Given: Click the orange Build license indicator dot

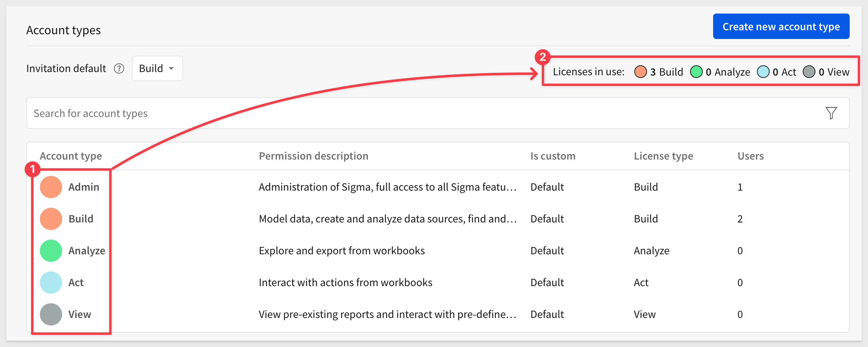Looking at the screenshot, I should pyautogui.click(x=640, y=72).
